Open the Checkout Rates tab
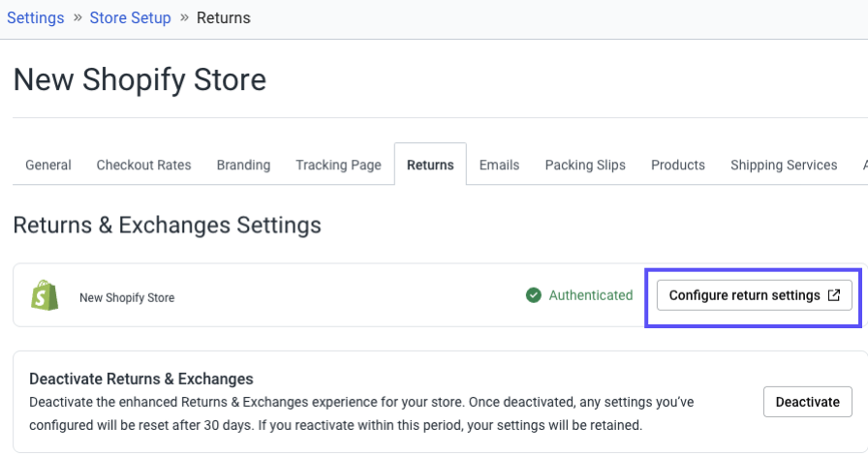Image resolution: width=868 pixels, height=457 pixels. click(x=144, y=165)
